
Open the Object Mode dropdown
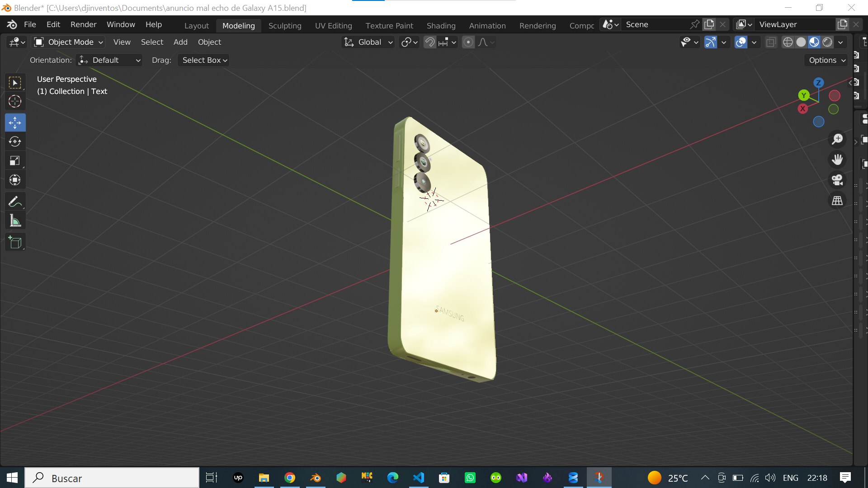coord(69,42)
